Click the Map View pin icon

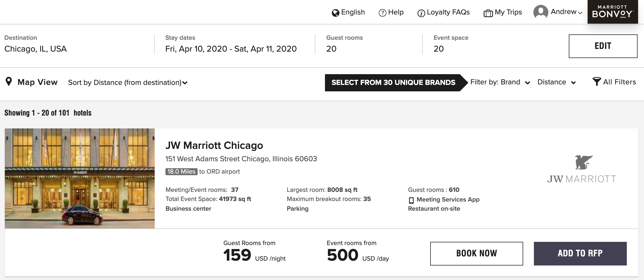(x=9, y=82)
